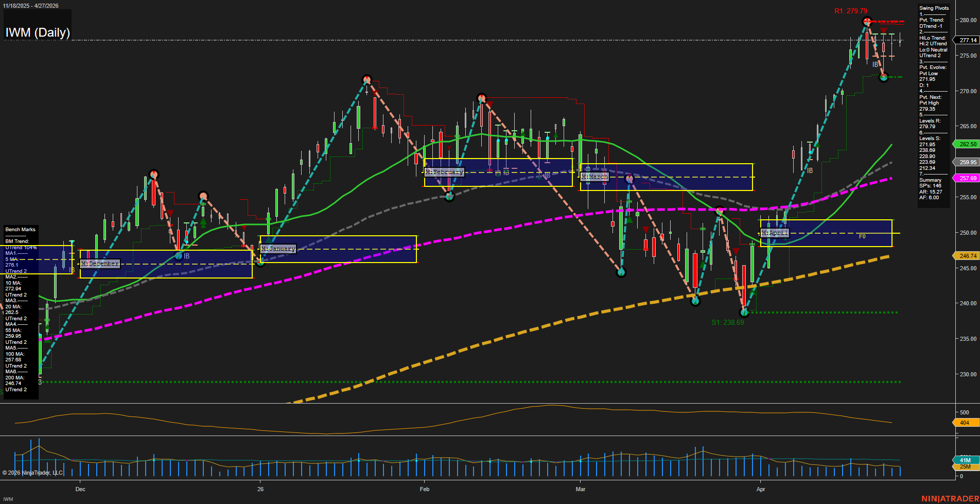Click the magenta 257.69 price axis tag
The image size is (980, 504).
[968, 178]
